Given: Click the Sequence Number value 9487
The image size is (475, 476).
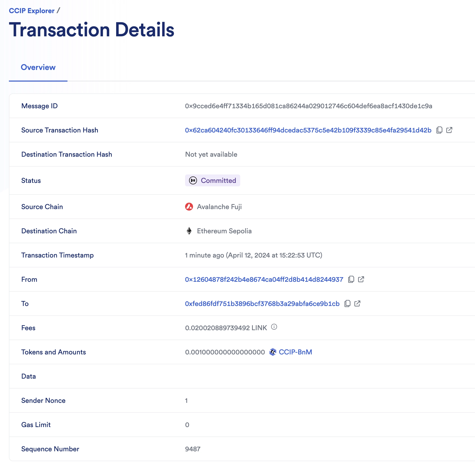Looking at the screenshot, I should (193, 449).
